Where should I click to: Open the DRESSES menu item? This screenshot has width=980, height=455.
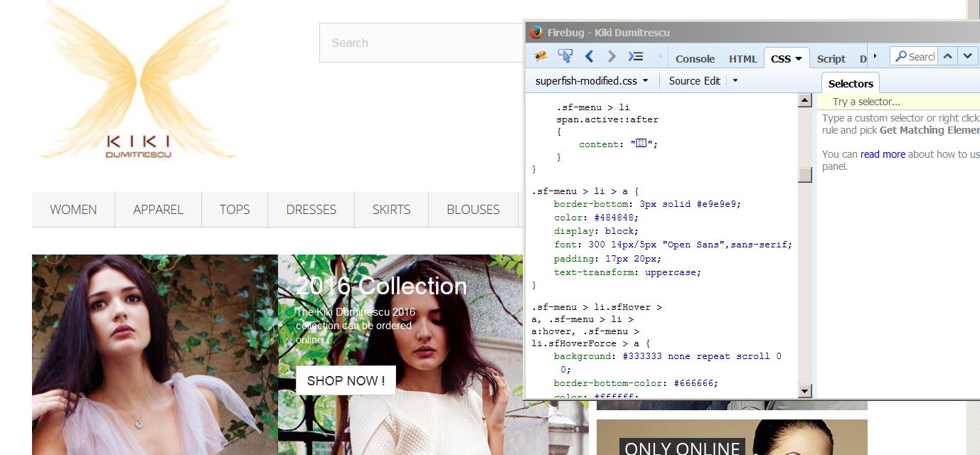(x=311, y=210)
